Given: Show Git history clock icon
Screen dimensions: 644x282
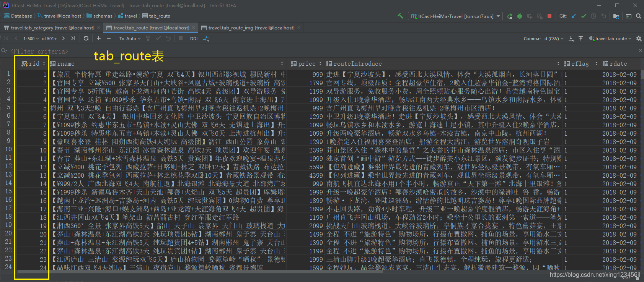Looking at the screenshot, I should [593, 16].
